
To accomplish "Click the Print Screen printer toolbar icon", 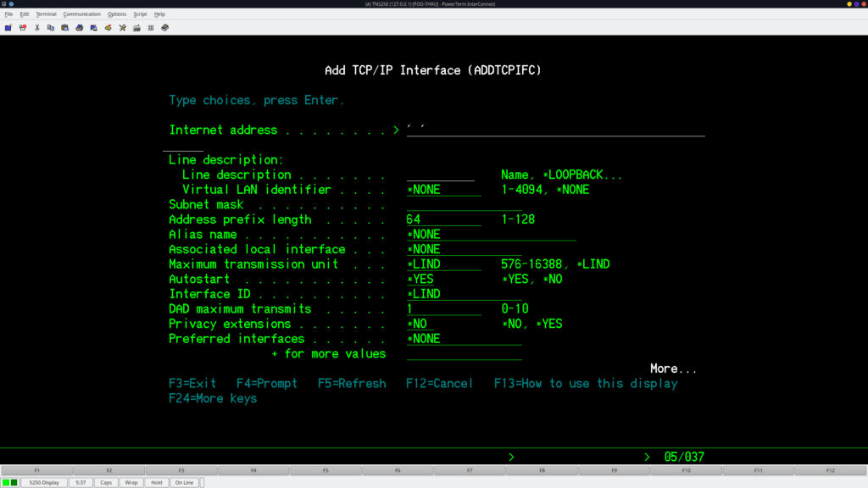I will tap(80, 28).
